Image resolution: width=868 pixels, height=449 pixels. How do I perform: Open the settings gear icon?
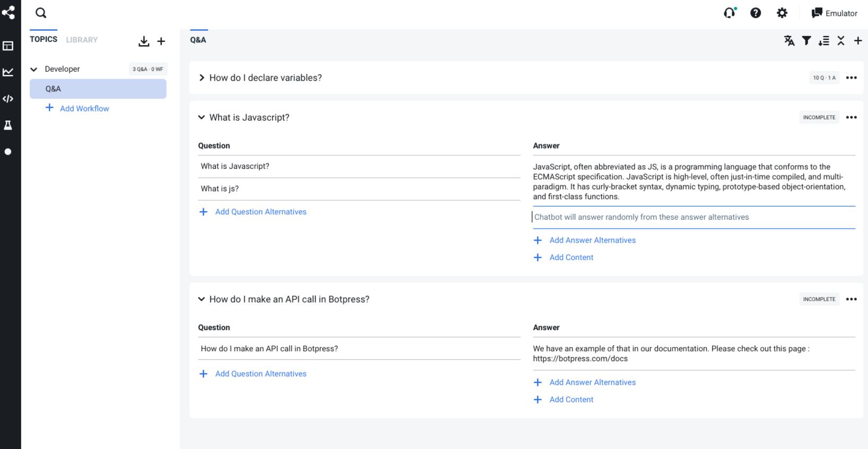tap(782, 13)
